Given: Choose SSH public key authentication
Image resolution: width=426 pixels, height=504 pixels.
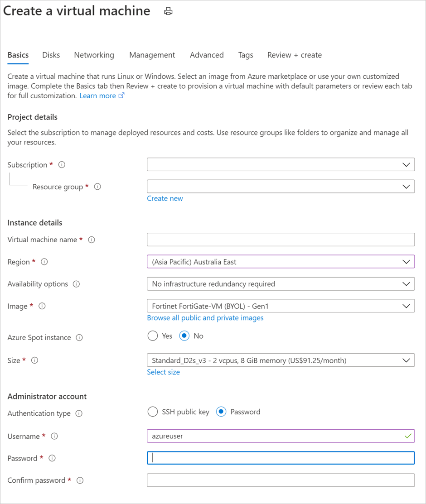Looking at the screenshot, I should (153, 412).
